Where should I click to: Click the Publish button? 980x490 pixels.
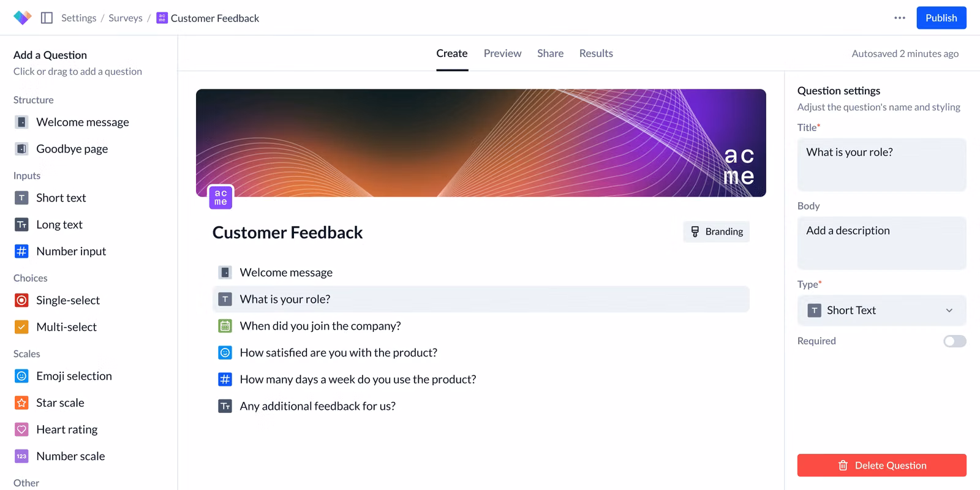pyautogui.click(x=941, y=18)
